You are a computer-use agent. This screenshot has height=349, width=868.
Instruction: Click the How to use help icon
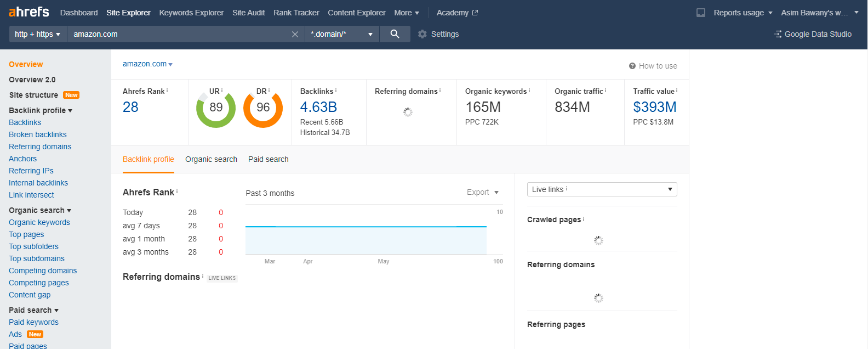(632, 66)
